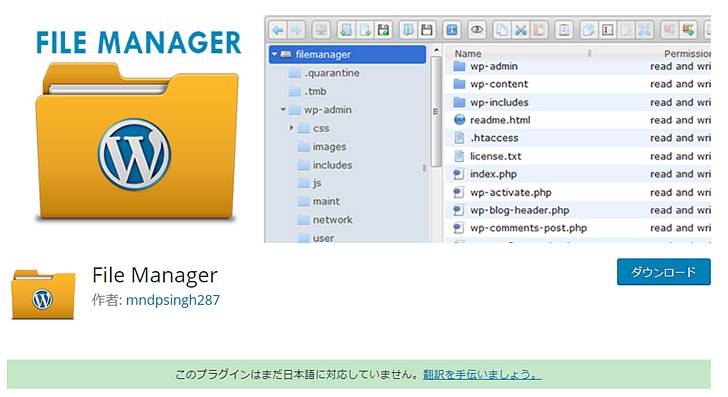This screenshot has height=397, width=728.
Task: Collapse the filemanager root tree node
Action: click(x=274, y=54)
